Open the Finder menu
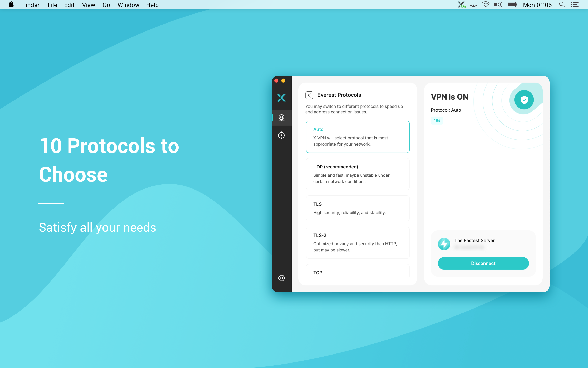 point(31,5)
